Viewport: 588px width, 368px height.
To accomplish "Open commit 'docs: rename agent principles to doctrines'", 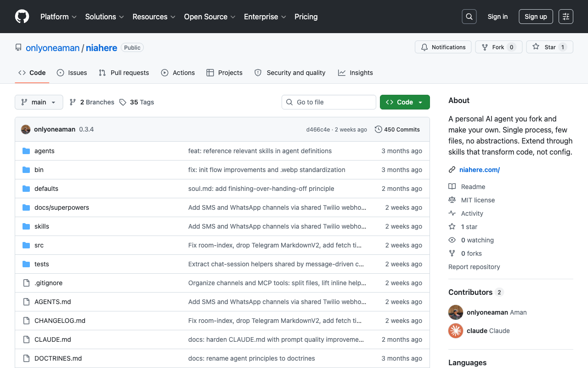I will coord(252,358).
